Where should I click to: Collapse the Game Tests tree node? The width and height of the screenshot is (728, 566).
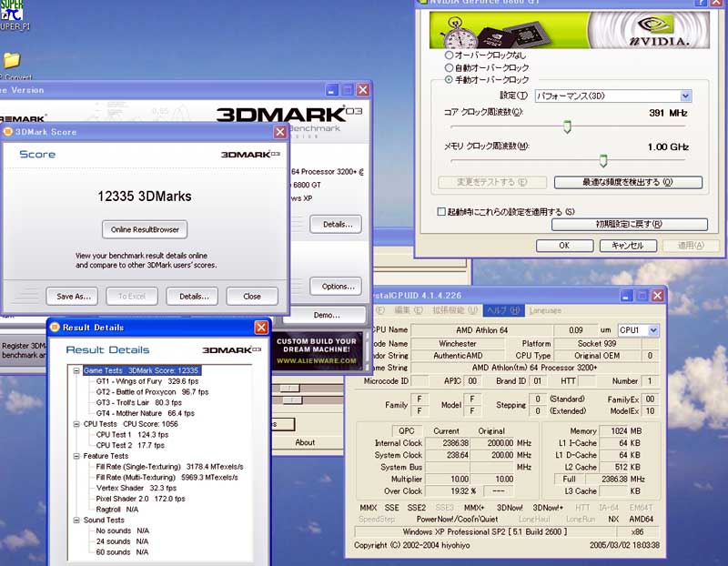coord(76,370)
